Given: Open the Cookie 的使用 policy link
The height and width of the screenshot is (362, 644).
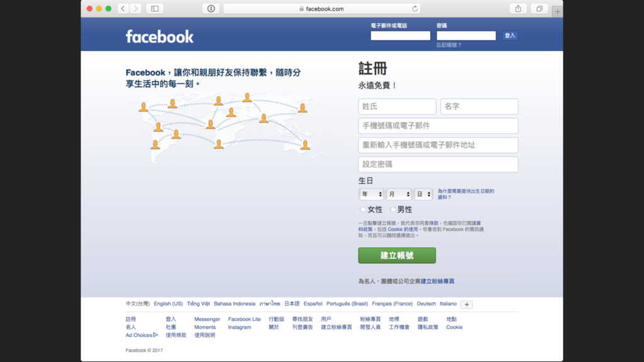Looking at the screenshot, I should [402, 229].
